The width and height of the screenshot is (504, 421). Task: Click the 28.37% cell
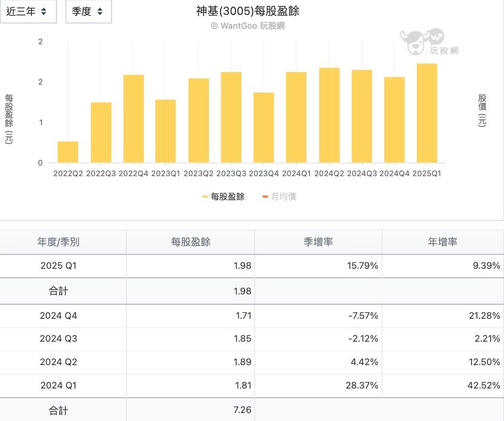point(362,385)
